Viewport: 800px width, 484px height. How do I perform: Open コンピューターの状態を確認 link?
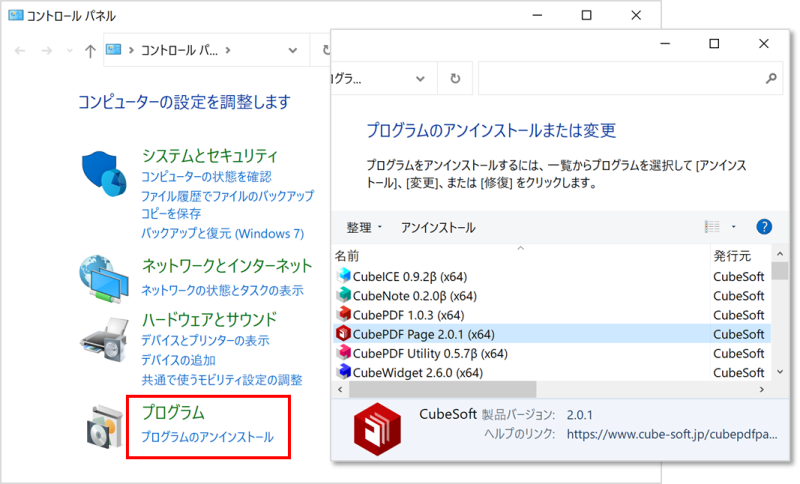click(206, 176)
